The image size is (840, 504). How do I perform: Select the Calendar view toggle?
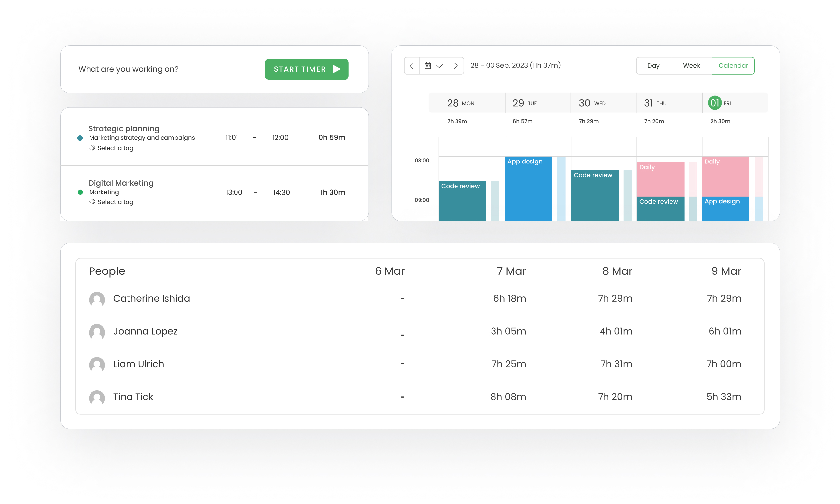point(733,65)
